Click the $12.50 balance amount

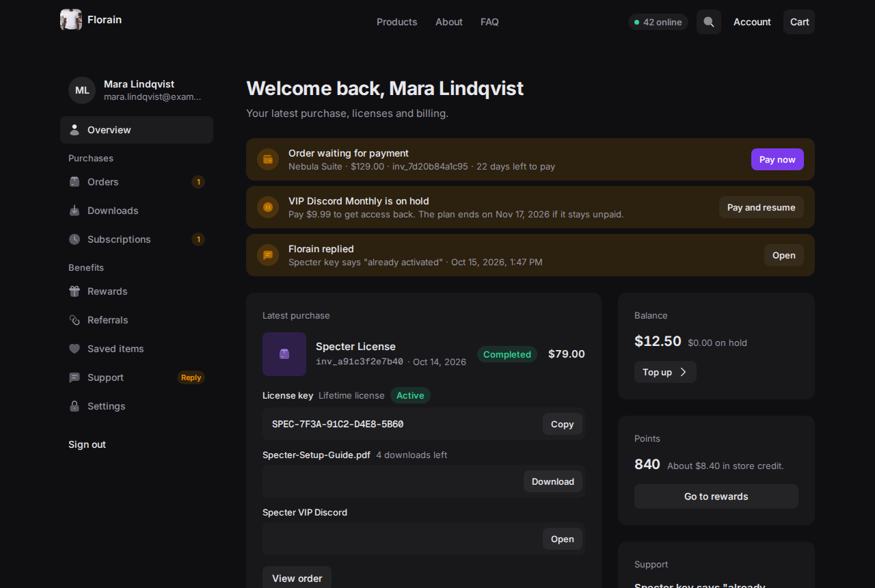click(658, 340)
